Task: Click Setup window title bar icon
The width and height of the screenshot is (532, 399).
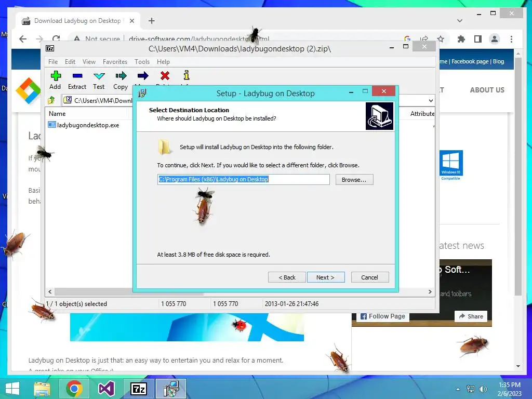Action: click(142, 93)
